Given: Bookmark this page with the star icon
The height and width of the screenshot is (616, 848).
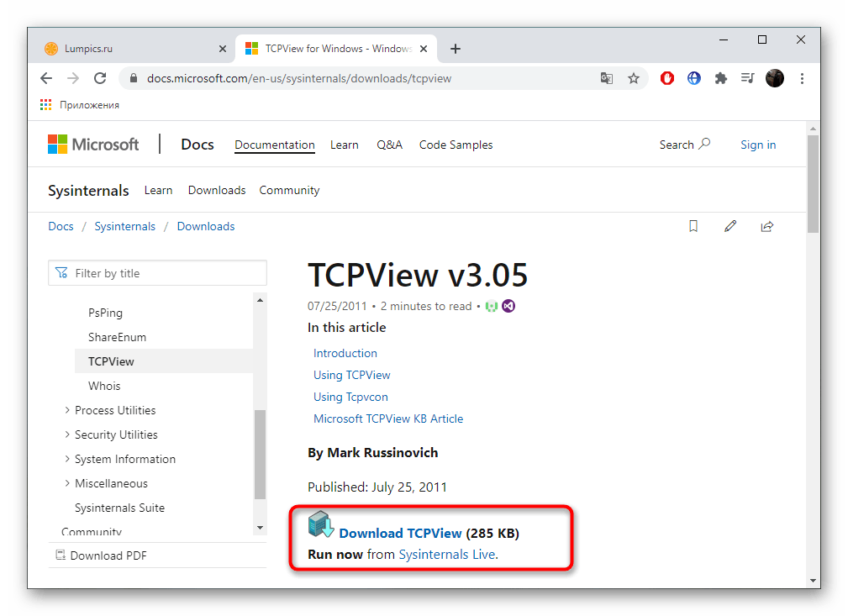Looking at the screenshot, I should (x=634, y=78).
